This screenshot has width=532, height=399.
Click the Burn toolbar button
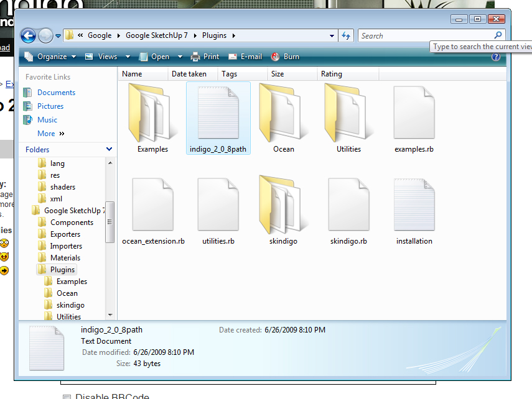[x=285, y=57]
